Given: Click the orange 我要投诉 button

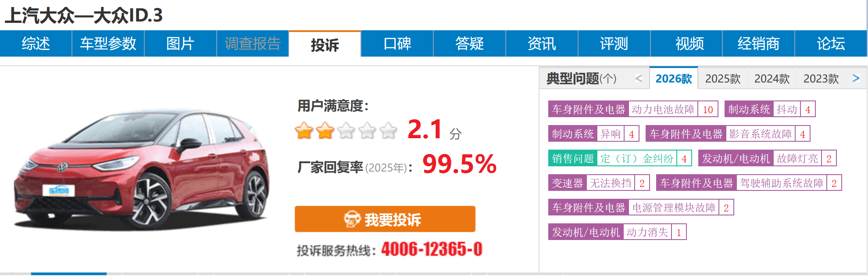Looking at the screenshot, I should click(x=385, y=219).
